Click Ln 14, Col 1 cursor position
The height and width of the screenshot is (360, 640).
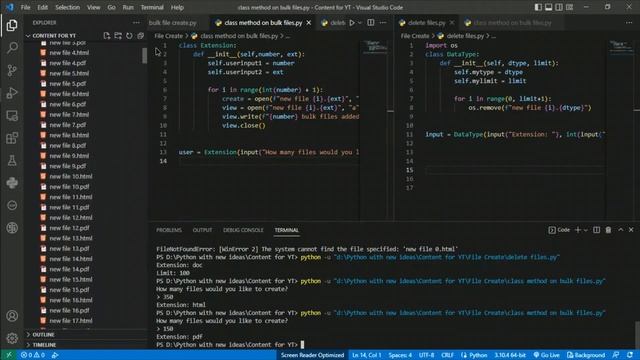(x=367, y=355)
